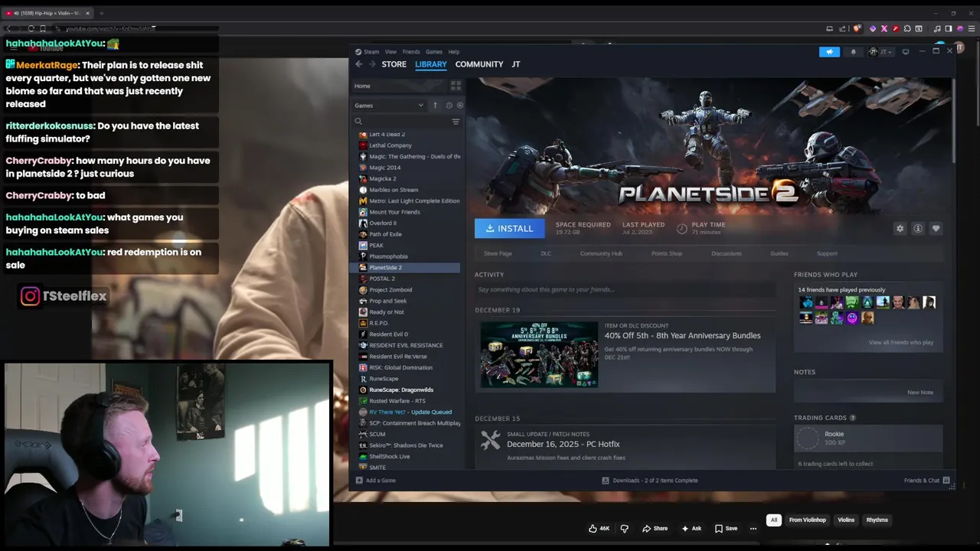
Task: Open Steam notifications bell
Action: click(853, 51)
